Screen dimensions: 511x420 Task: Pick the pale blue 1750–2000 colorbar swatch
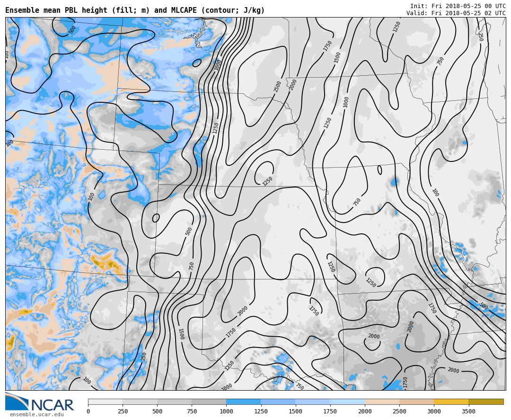coord(347,402)
